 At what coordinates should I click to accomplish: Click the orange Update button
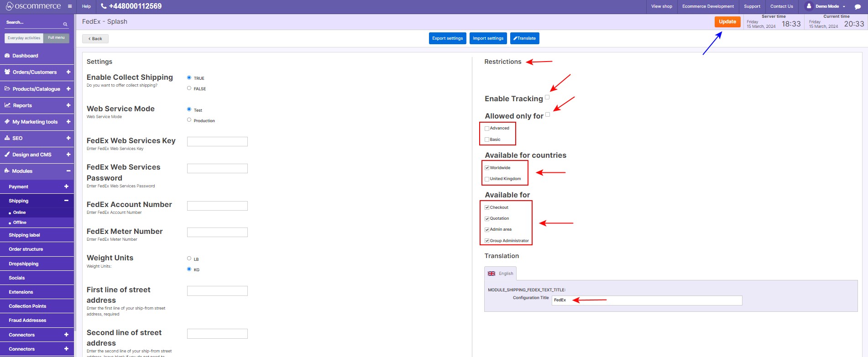point(727,22)
